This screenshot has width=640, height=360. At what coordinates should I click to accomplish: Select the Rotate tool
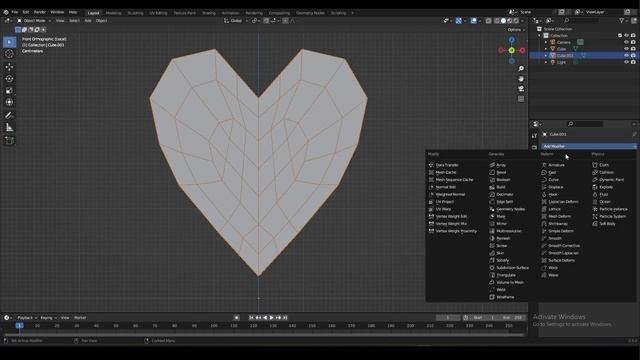[x=9, y=78]
